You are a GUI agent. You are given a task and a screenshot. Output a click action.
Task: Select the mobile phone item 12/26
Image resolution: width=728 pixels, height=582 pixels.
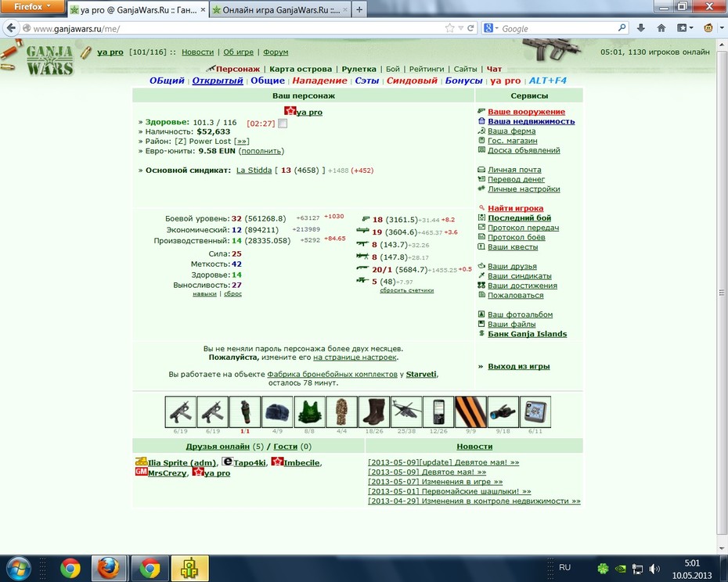[438, 411]
